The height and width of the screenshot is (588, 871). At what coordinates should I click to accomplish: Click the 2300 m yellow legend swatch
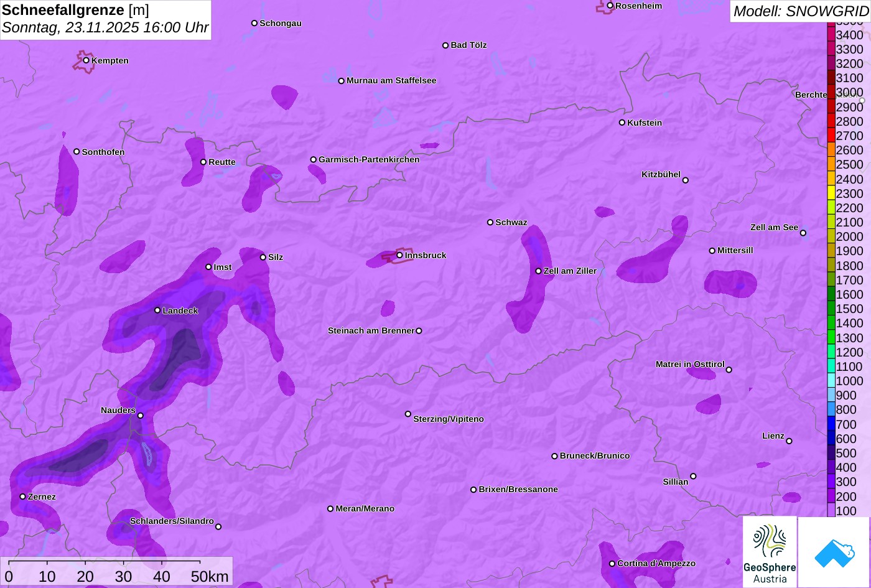pyautogui.click(x=831, y=194)
